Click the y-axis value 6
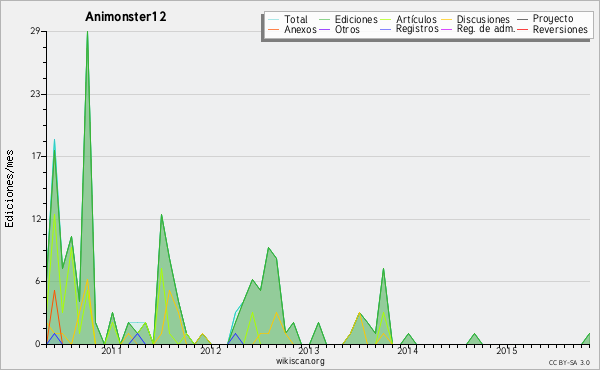Viewport: 600px width, 370px height. [x=38, y=281]
